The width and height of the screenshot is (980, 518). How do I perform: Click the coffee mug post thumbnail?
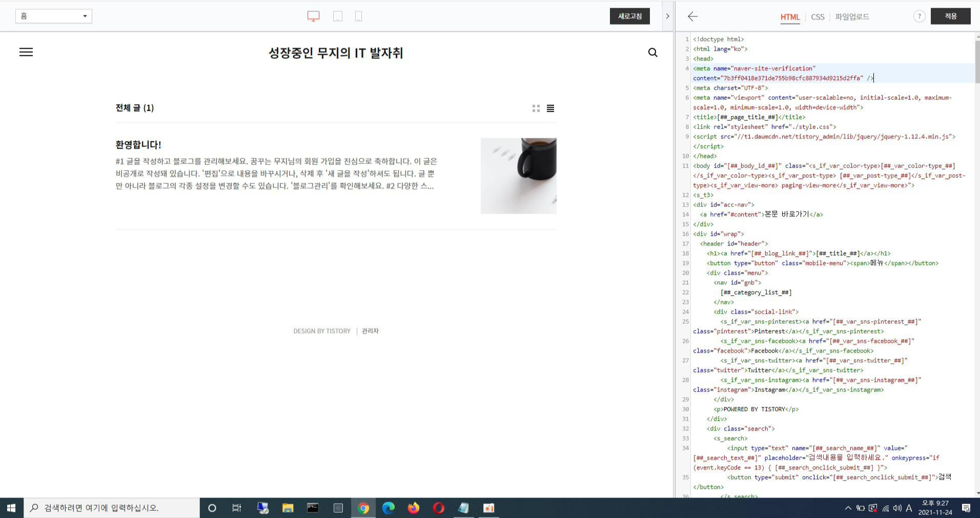519,176
